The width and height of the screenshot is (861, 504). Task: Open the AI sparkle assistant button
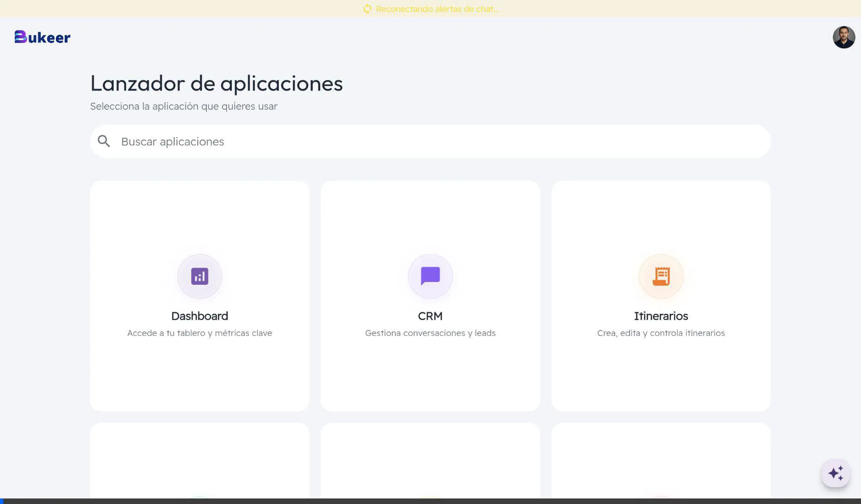click(835, 473)
